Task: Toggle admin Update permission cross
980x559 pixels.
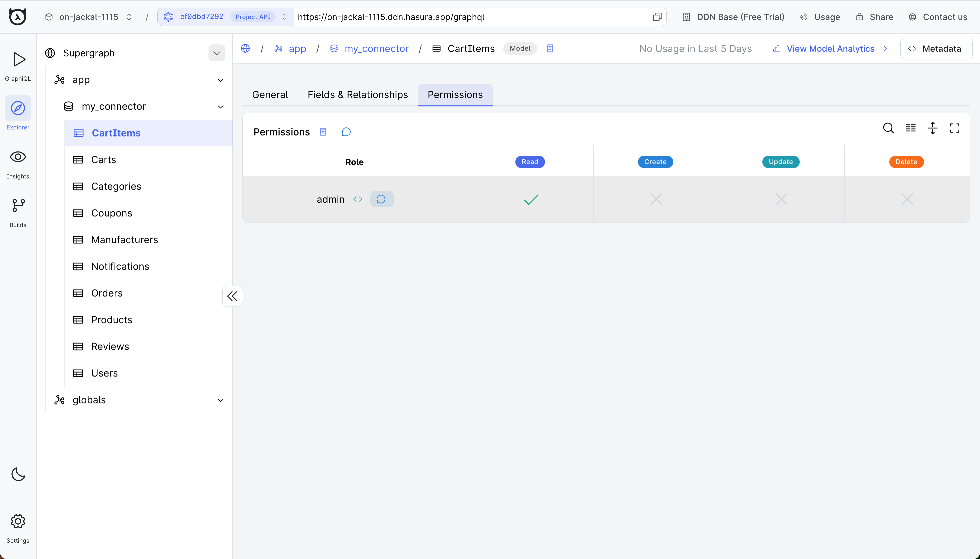Action: [781, 199]
